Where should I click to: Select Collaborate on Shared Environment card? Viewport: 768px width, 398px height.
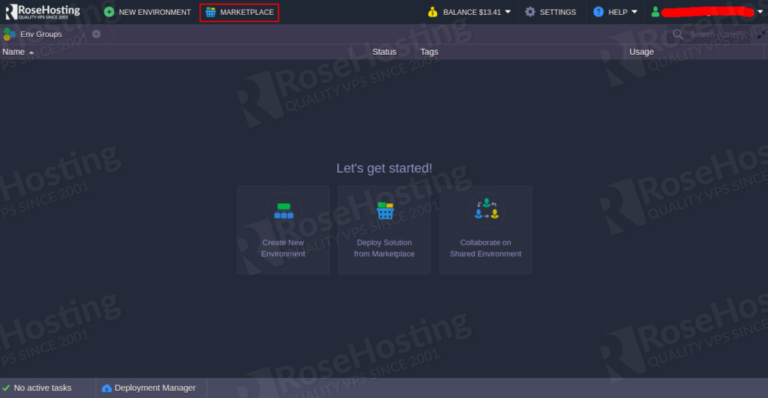(485, 230)
